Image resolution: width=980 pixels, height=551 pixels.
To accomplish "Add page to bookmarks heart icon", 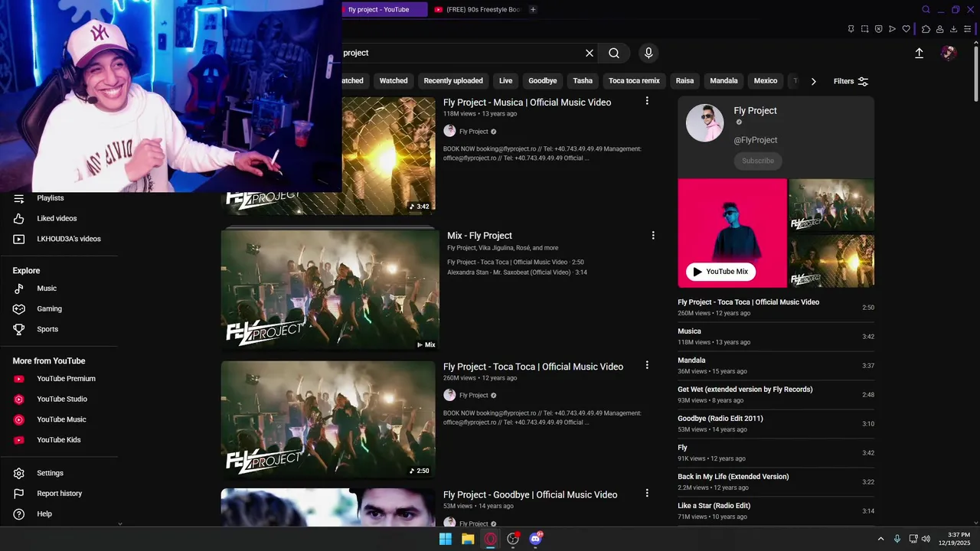I will tap(906, 29).
